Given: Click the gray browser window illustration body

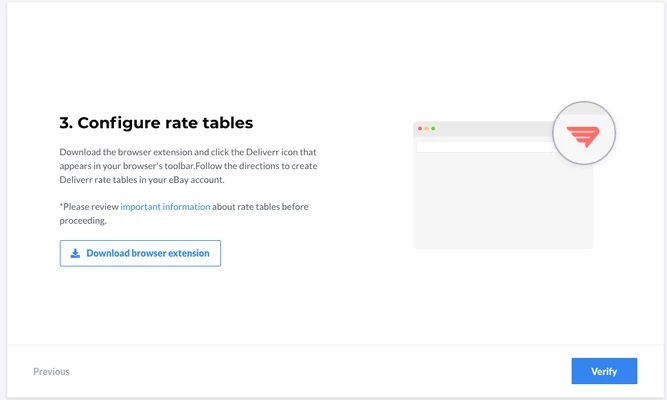Looking at the screenshot, I should 503,200.
